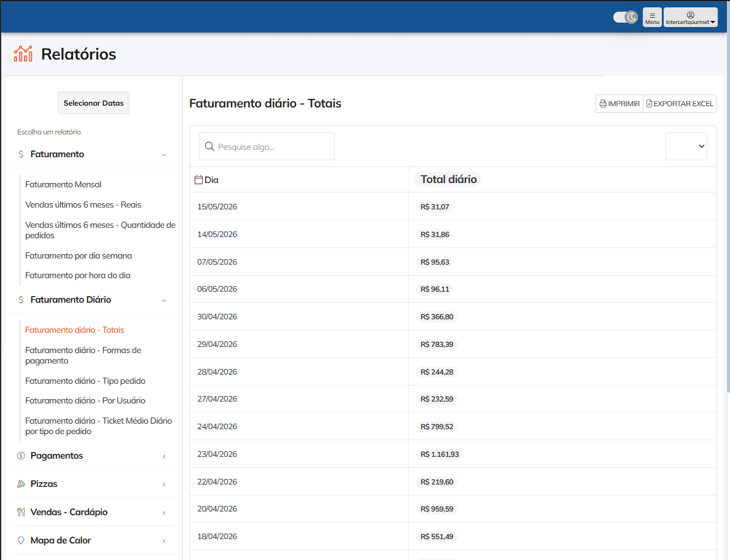Click date cell 28/04/2026
Viewport: 730px width, 560px height.
(x=217, y=372)
